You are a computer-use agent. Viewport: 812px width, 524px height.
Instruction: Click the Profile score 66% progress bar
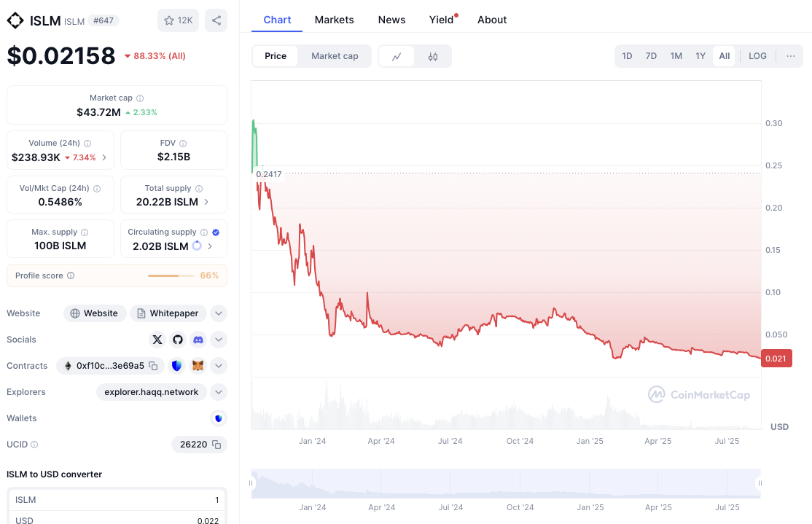click(x=171, y=275)
